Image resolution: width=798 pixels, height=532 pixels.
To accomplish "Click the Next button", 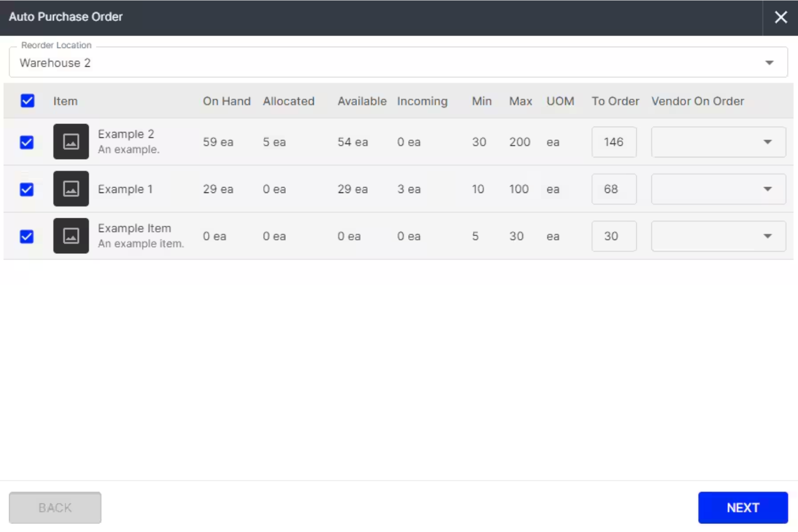I will tap(743, 507).
